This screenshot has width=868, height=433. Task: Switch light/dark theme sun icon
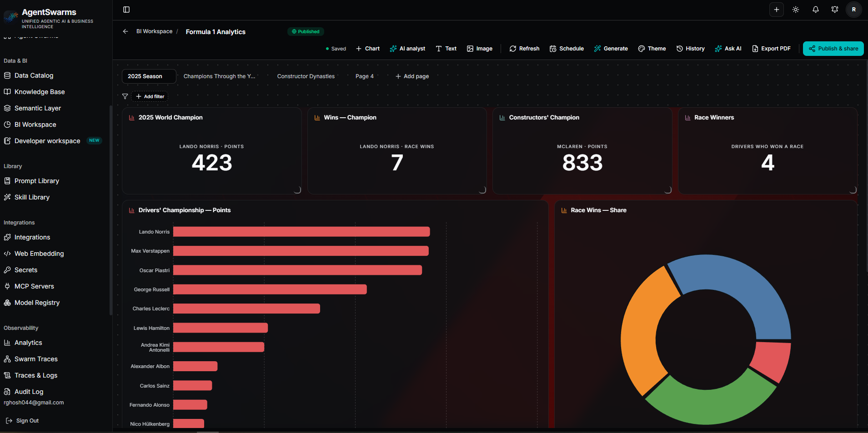pos(796,10)
